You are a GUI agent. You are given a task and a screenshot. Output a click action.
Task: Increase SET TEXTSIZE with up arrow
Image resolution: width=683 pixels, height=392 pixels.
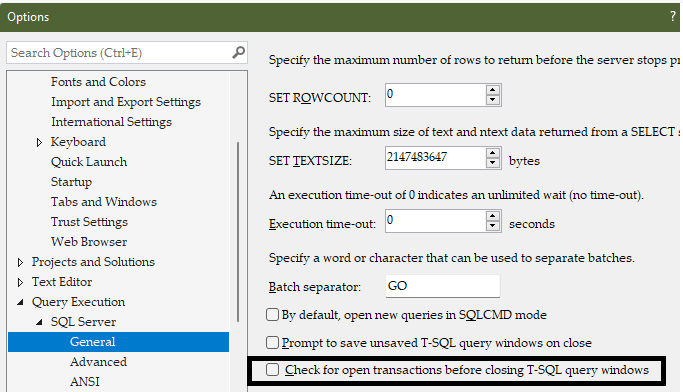click(x=492, y=153)
